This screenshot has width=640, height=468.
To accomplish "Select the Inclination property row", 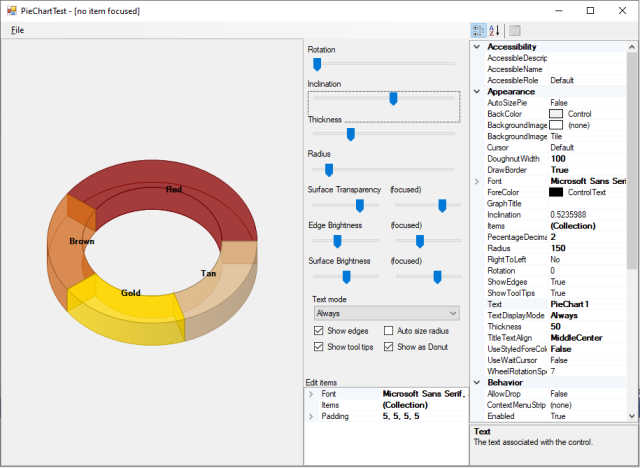I will point(515,214).
